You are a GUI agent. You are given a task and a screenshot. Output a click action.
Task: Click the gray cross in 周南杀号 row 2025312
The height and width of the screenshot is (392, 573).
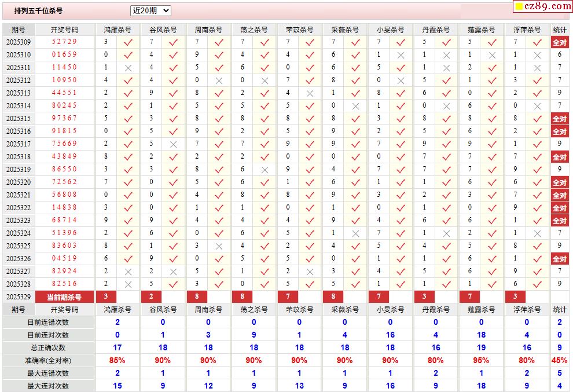(x=219, y=80)
